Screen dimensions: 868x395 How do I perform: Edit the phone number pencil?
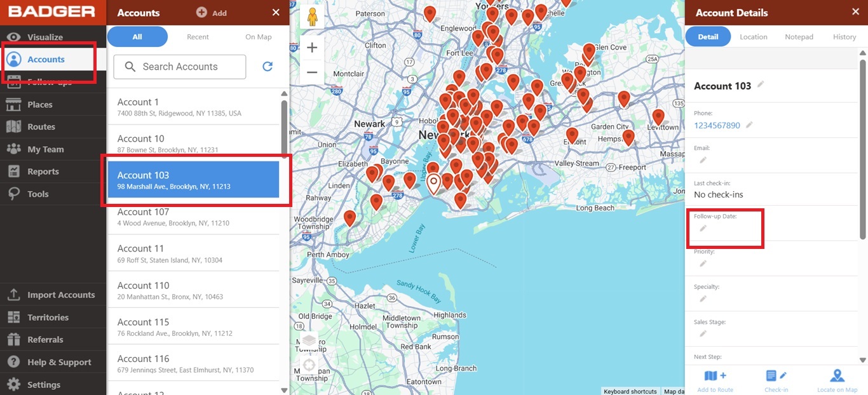tap(749, 125)
